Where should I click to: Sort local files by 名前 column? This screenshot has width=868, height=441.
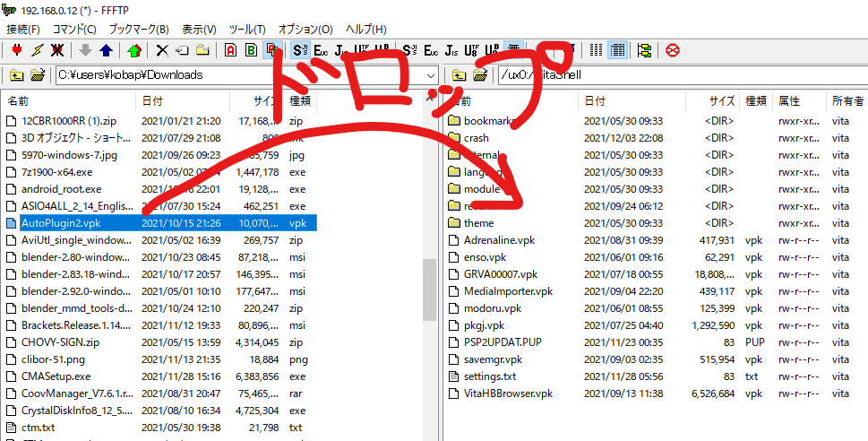(69, 100)
